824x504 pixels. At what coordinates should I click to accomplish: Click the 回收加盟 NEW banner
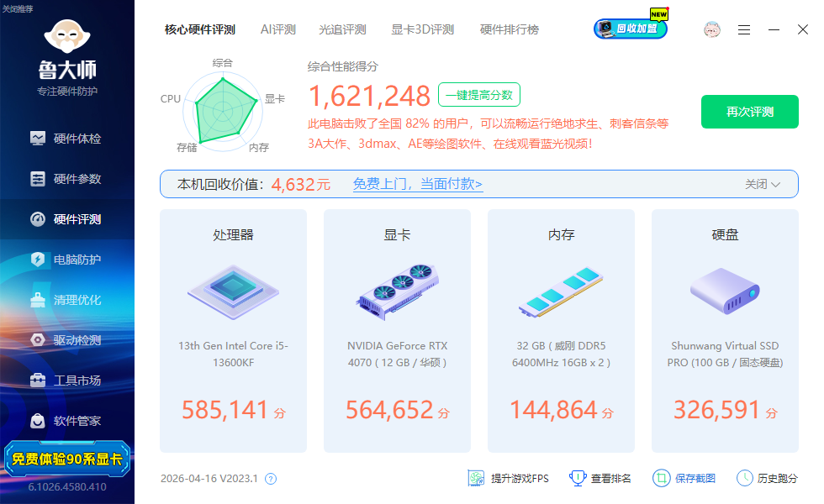pos(631,29)
